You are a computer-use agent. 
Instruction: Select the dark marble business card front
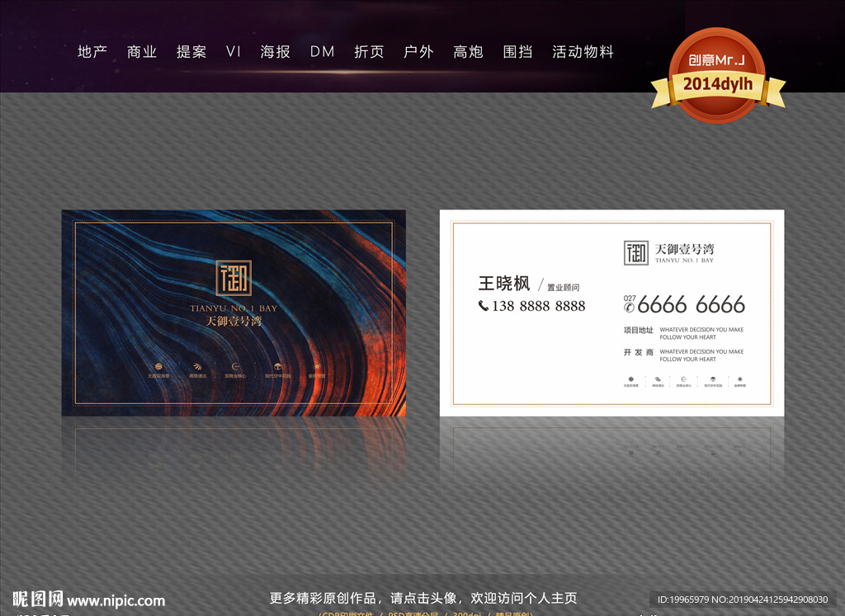click(x=234, y=313)
